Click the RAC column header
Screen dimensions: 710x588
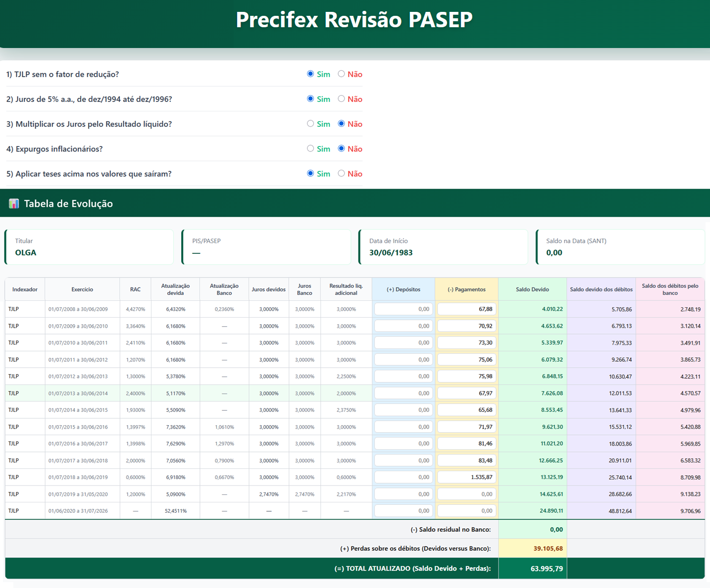(135, 290)
